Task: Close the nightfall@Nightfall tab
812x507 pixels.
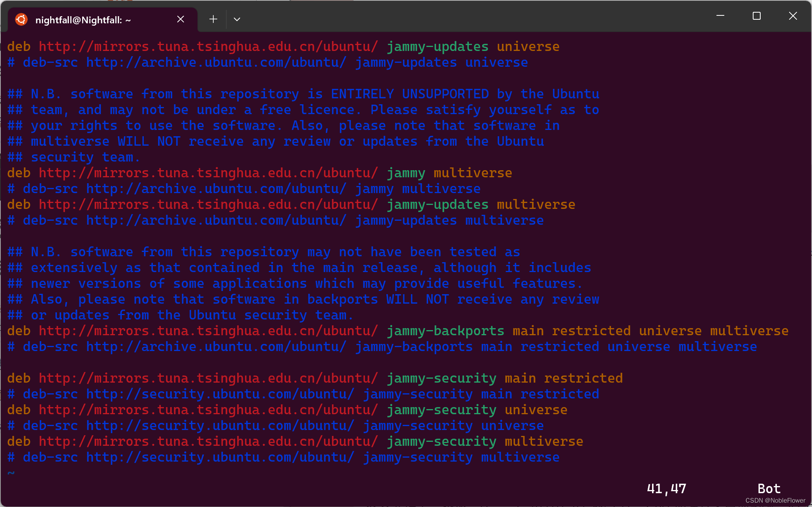Action: [x=181, y=19]
